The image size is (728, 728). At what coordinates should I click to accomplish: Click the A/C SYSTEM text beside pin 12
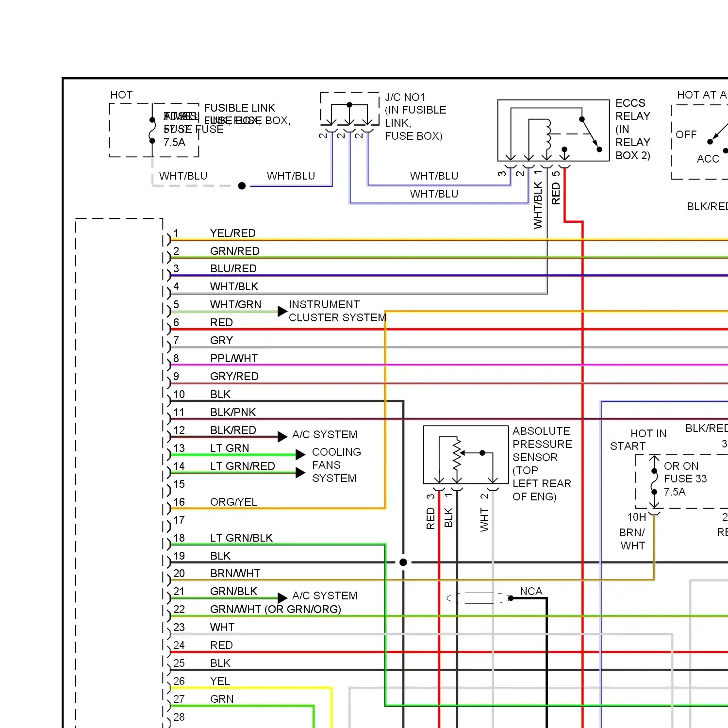click(325, 434)
